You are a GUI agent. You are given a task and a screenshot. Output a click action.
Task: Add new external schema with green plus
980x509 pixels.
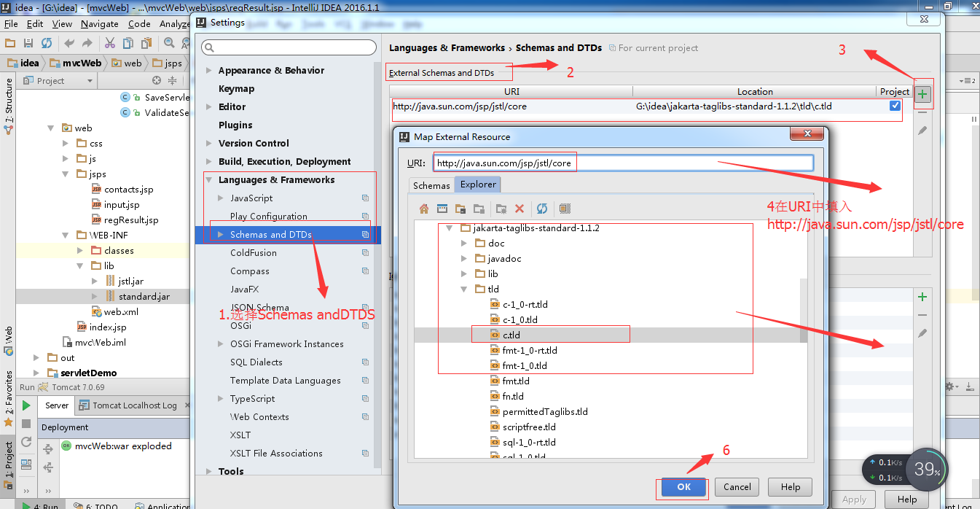click(922, 94)
